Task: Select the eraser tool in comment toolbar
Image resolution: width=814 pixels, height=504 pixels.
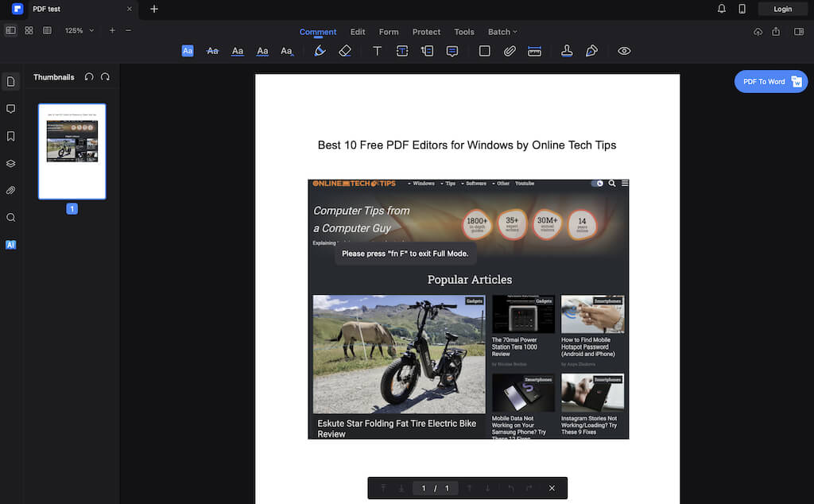Action: pyautogui.click(x=344, y=51)
